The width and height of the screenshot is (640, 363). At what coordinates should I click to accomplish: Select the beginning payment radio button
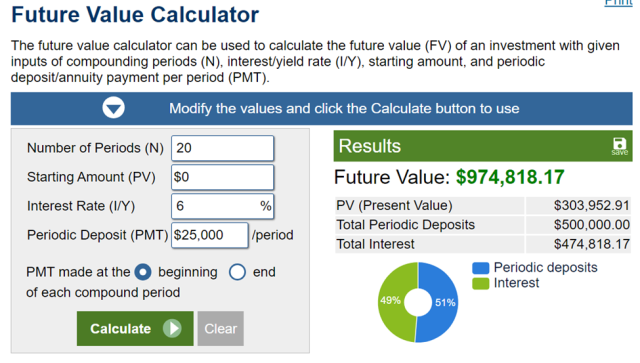[143, 272]
